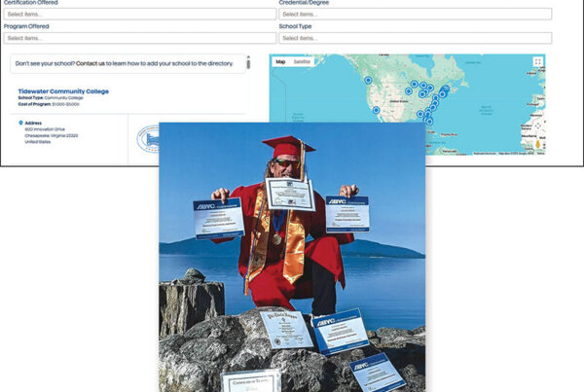Image resolution: width=584 pixels, height=392 pixels.
Task: Expand the School Type select box
Action: pos(415,38)
